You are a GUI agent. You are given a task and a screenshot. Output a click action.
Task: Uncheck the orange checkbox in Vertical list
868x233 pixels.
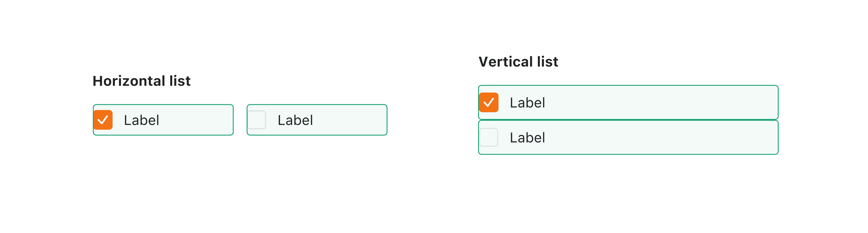[x=489, y=102]
